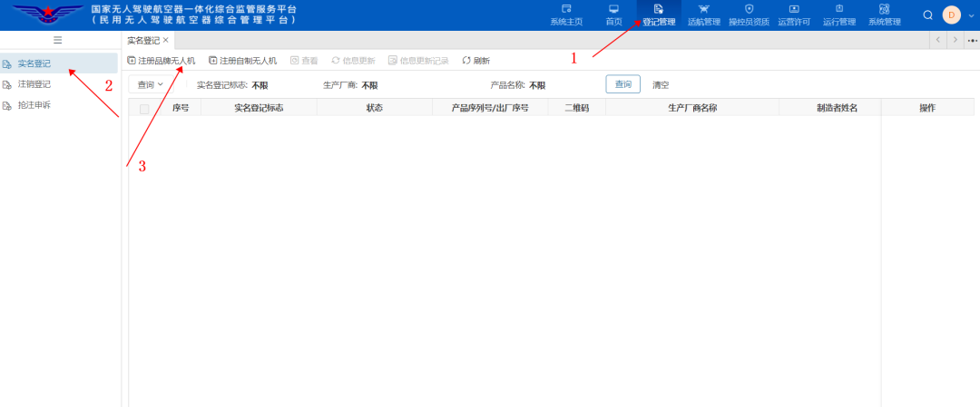980x407 pixels.
Task: Go to 首页 via monitor icon
Action: coord(613,9)
